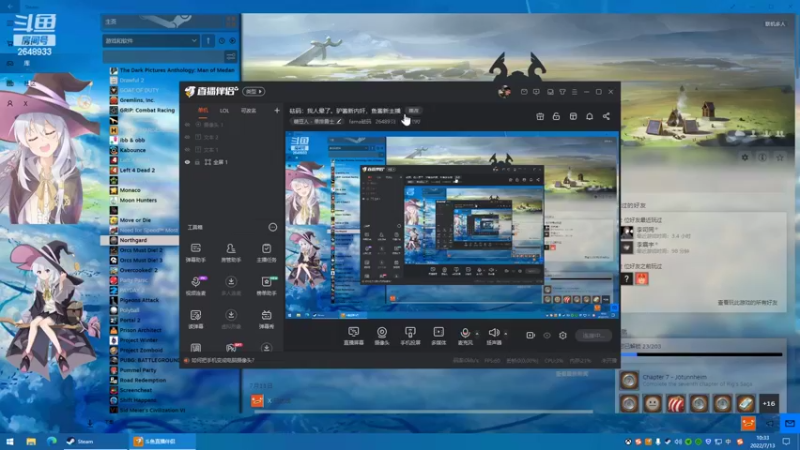Toggle visibility of 摄像头 1 source
This screenshot has height=450, width=800.
[187, 124]
